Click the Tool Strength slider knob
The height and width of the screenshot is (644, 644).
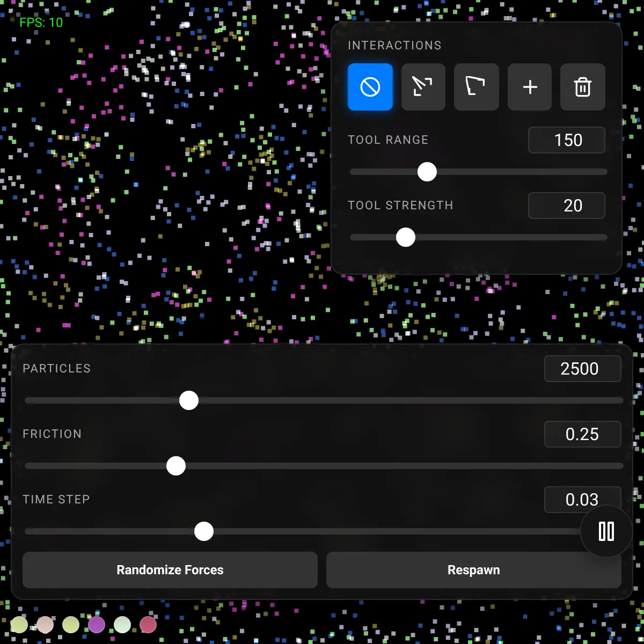coord(406,237)
